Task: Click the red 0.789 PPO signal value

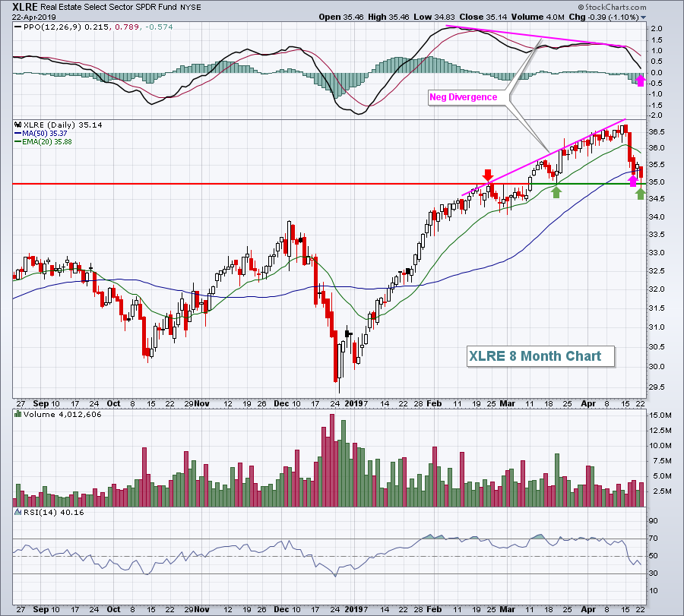Action: click(127, 27)
